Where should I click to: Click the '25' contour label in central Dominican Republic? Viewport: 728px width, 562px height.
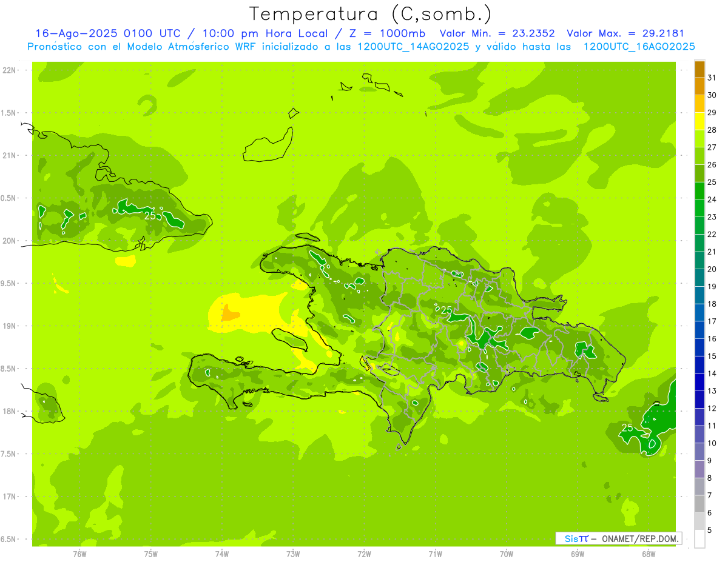(x=446, y=310)
